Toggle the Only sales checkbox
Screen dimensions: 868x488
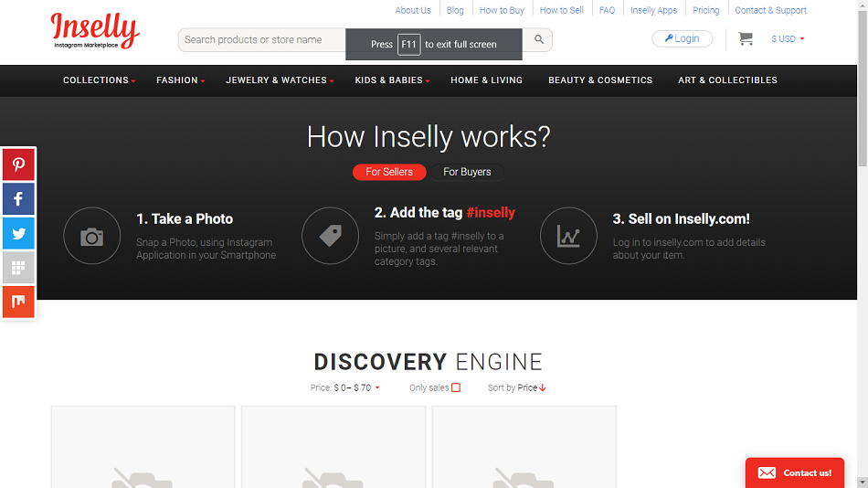click(456, 387)
